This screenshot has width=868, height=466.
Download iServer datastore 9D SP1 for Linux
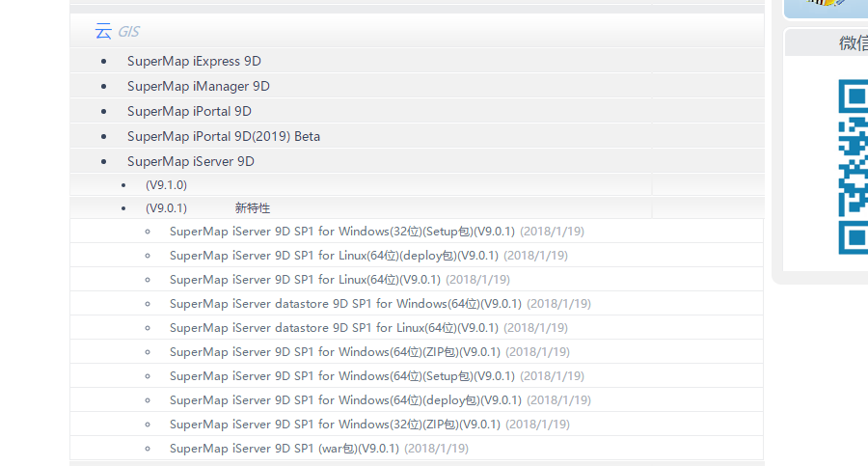pyautogui.click(x=334, y=328)
